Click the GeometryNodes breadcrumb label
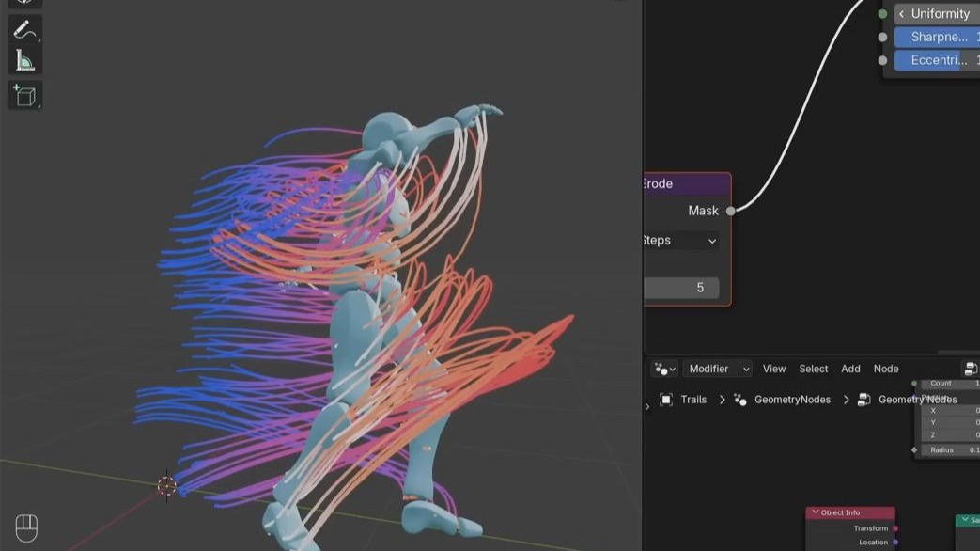980x551 pixels. (x=792, y=399)
